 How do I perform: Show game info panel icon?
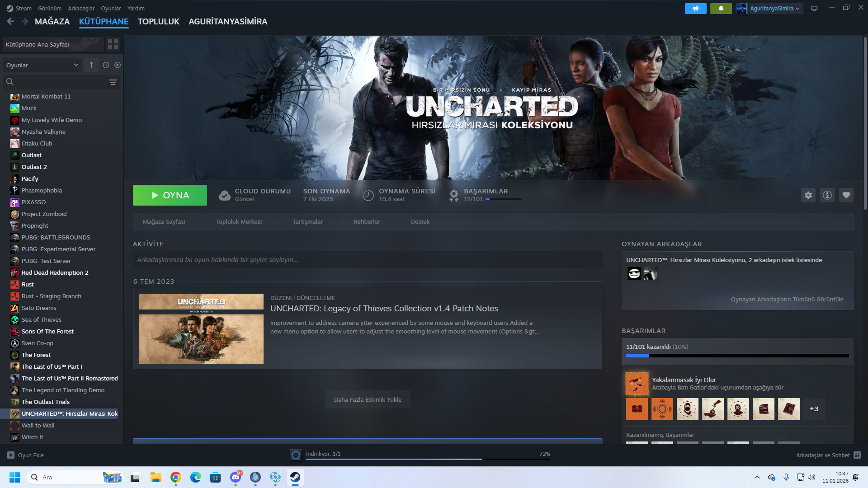pos(827,195)
